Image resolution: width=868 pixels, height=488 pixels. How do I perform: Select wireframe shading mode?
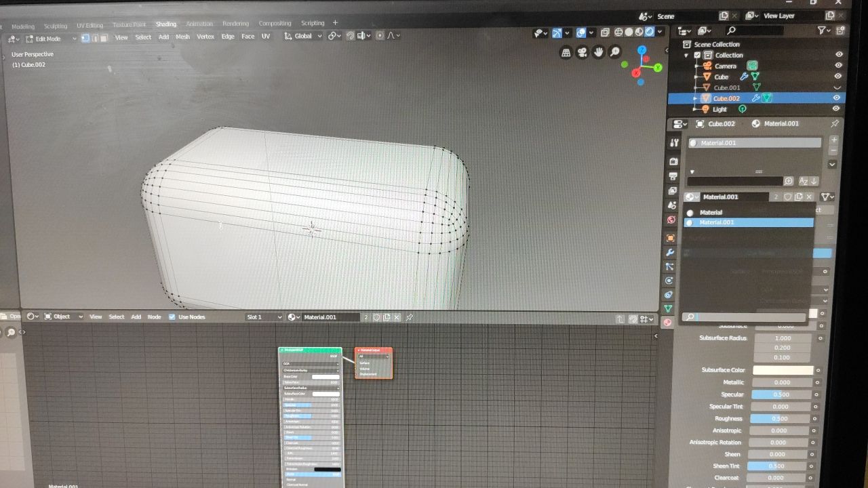(618, 32)
